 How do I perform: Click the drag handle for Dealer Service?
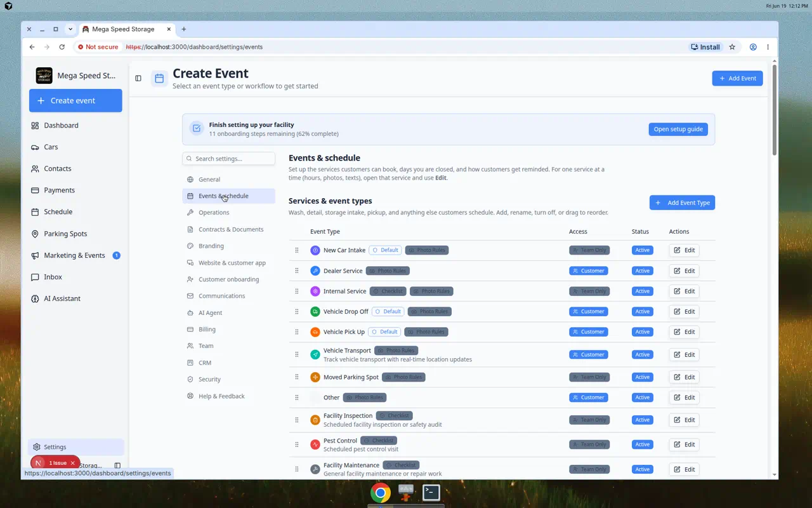point(297,271)
